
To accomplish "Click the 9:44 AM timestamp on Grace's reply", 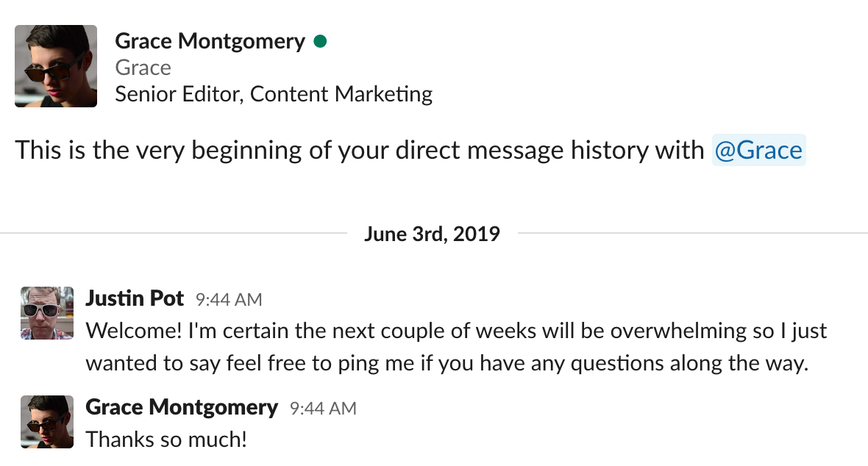I will point(323,409).
